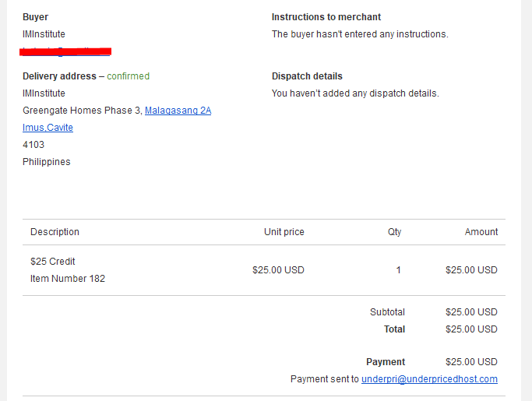This screenshot has width=532, height=401.
Task: Open the Malagasang 2A address link
Action: [178, 111]
